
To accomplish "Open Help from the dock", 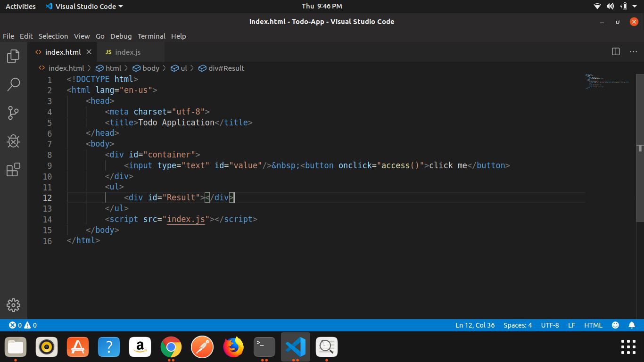I will (109, 347).
